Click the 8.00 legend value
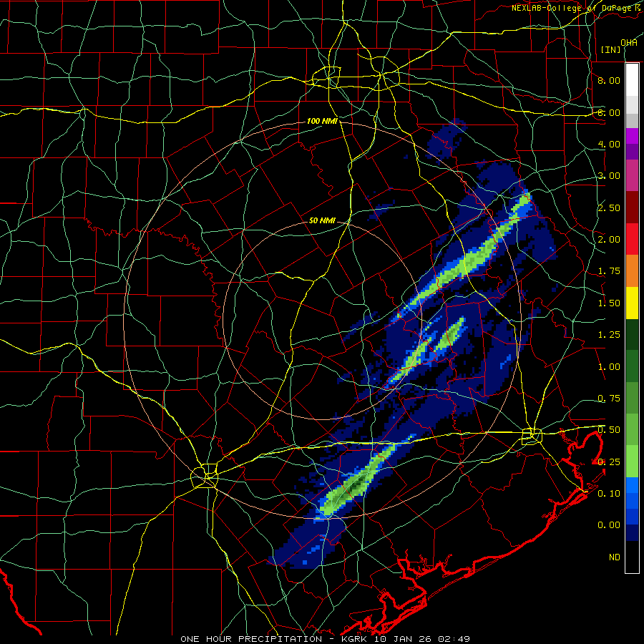 coord(609,80)
